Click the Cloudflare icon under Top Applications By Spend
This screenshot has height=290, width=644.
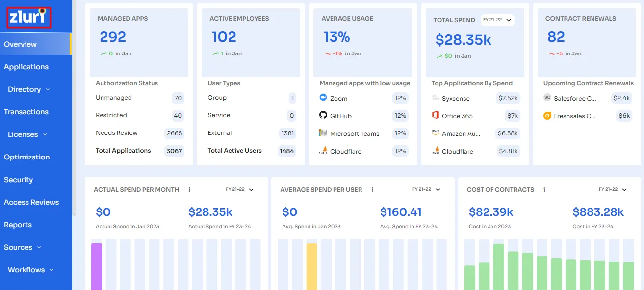(435, 151)
